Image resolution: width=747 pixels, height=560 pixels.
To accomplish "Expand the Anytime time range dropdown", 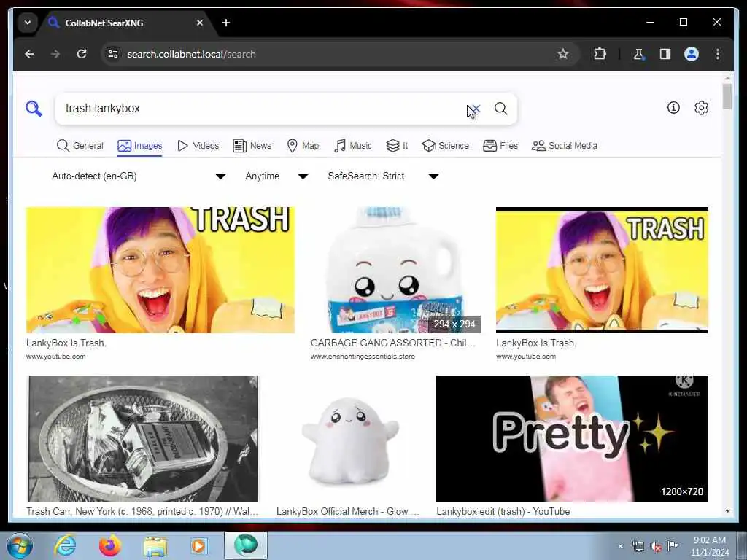I will [276, 176].
